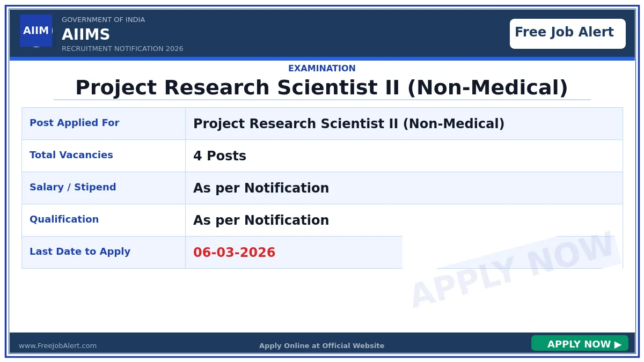Select the 'Salary / Stipend' label
644x362 pixels.
pyautogui.click(x=72, y=187)
